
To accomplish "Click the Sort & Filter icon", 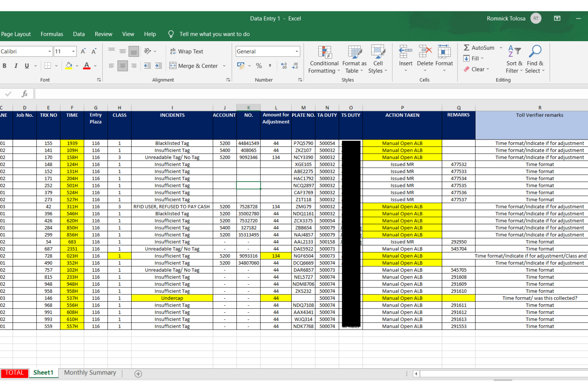I will 514,51.
